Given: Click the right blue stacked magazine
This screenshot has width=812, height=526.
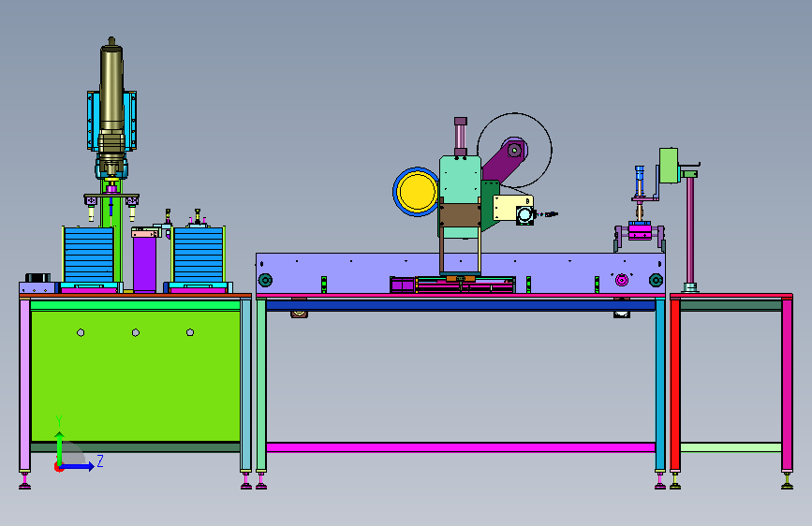Looking at the screenshot, I should (x=199, y=256).
